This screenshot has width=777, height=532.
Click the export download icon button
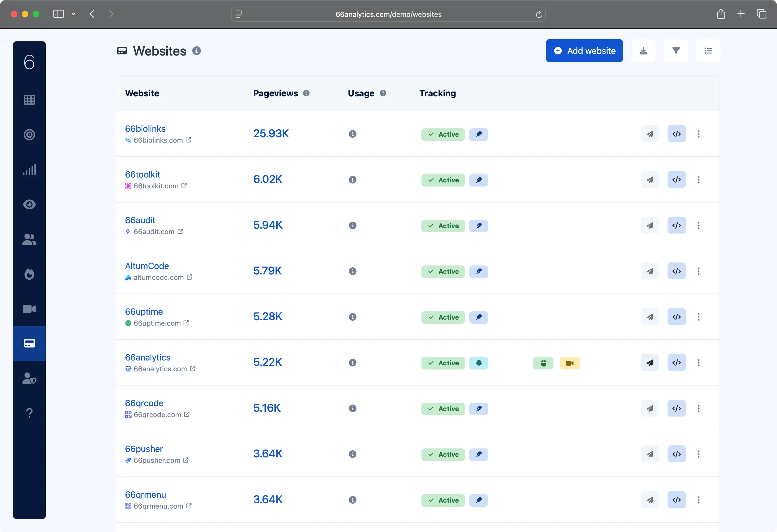643,51
